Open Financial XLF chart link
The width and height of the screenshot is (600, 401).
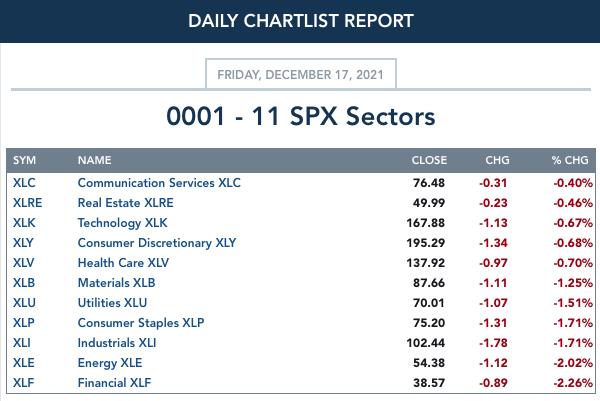[114, 383]
